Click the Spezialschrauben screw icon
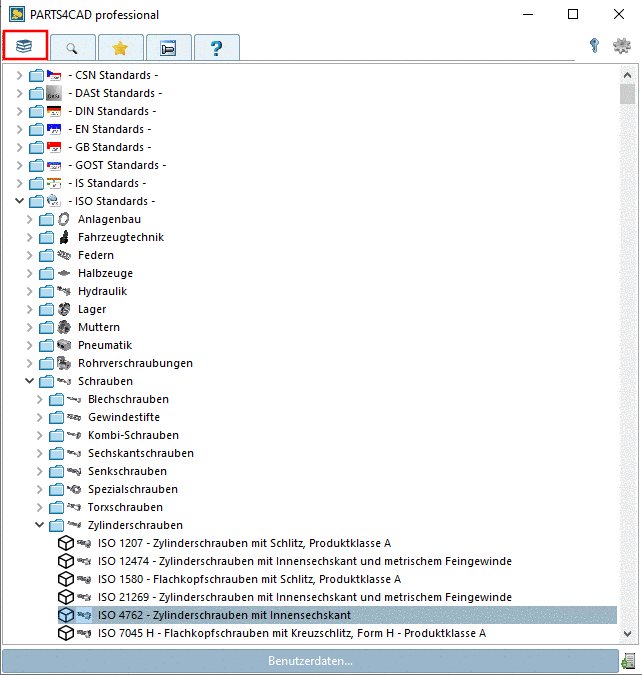The width and height of the screenshot is (642, 676). 74,489
